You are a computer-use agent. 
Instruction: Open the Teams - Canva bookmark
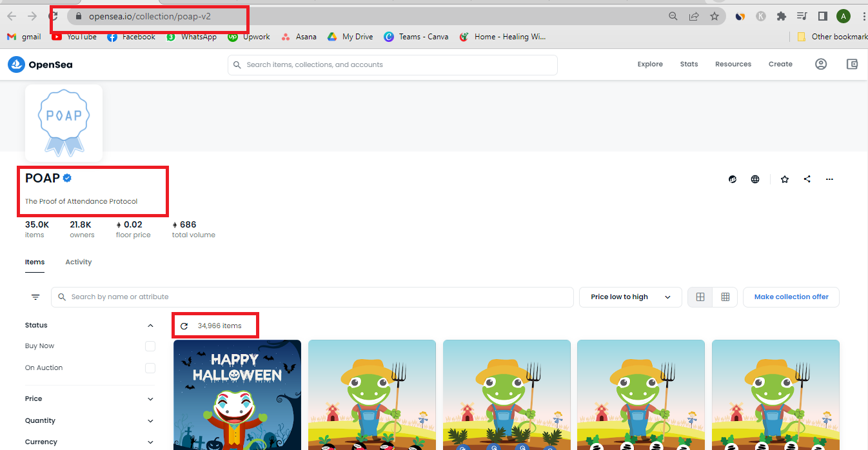(x=416, y=37)
